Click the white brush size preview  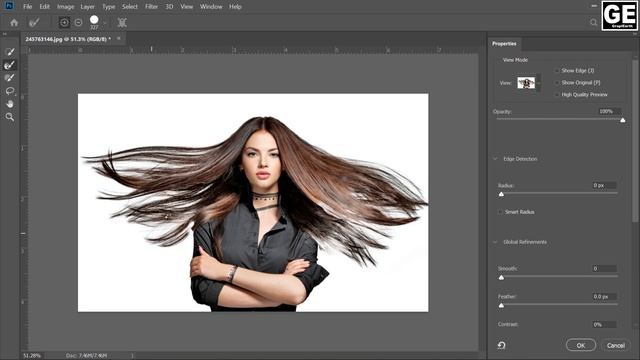[94, 20]
